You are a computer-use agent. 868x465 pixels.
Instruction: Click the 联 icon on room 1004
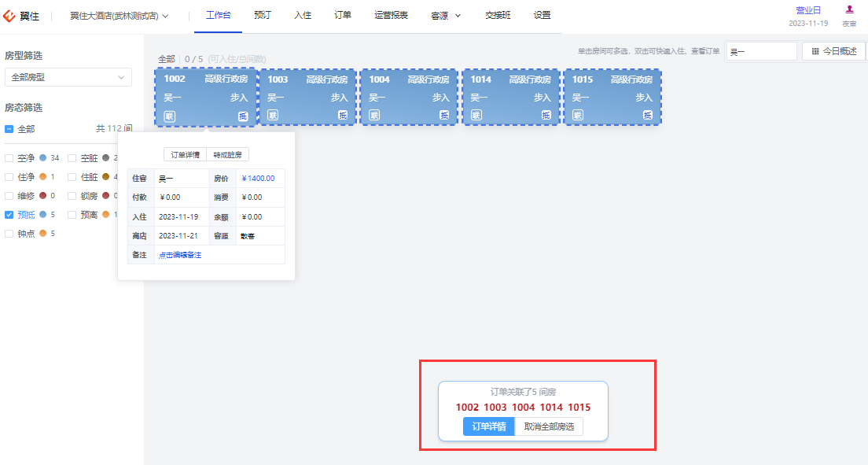(x=374, y=116)
